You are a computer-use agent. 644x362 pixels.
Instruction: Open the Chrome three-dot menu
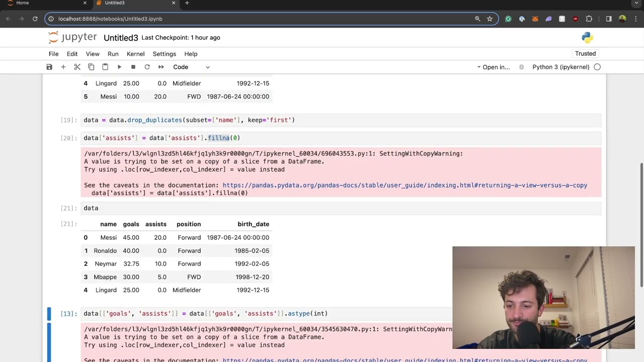point(636,19)
